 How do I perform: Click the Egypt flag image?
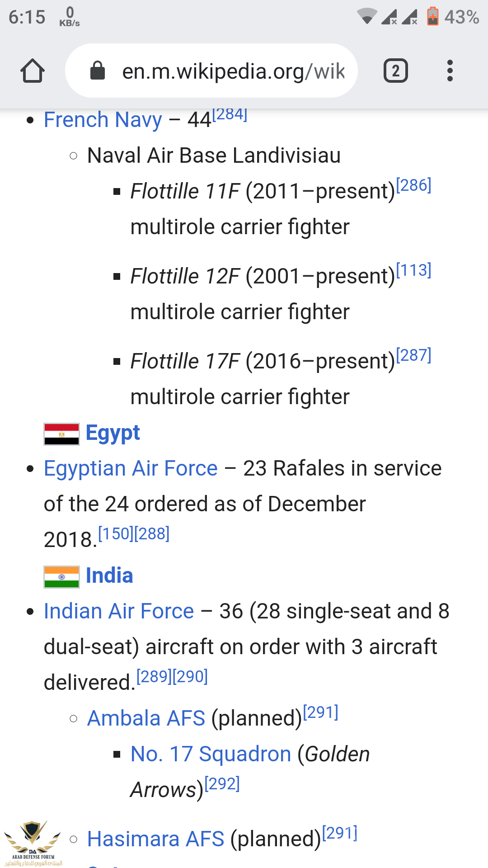point(62,434)
